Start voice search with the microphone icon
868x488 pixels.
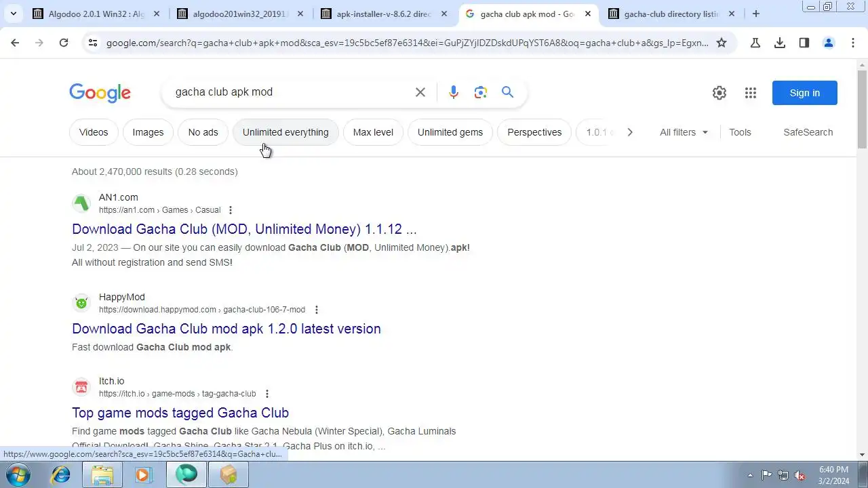pos(454,92)
